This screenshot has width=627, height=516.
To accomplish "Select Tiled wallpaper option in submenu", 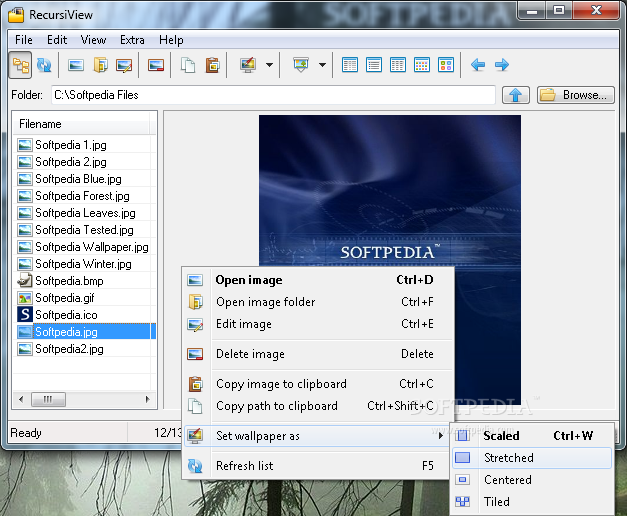I will click(x=532, y=502).
